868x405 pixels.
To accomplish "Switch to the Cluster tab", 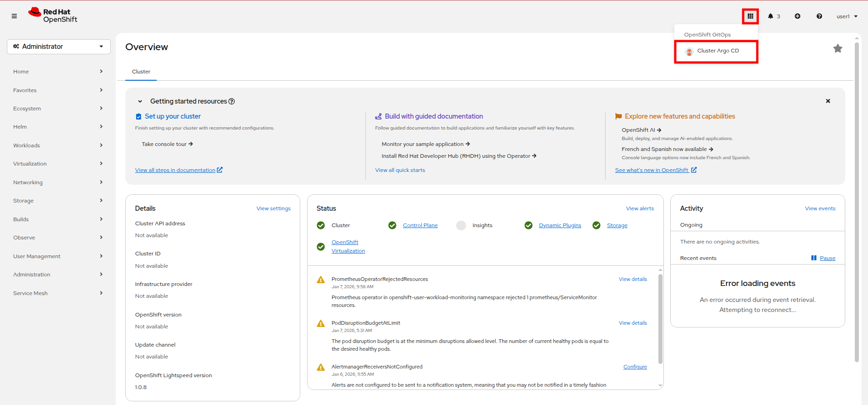I will tap(141, 72).
